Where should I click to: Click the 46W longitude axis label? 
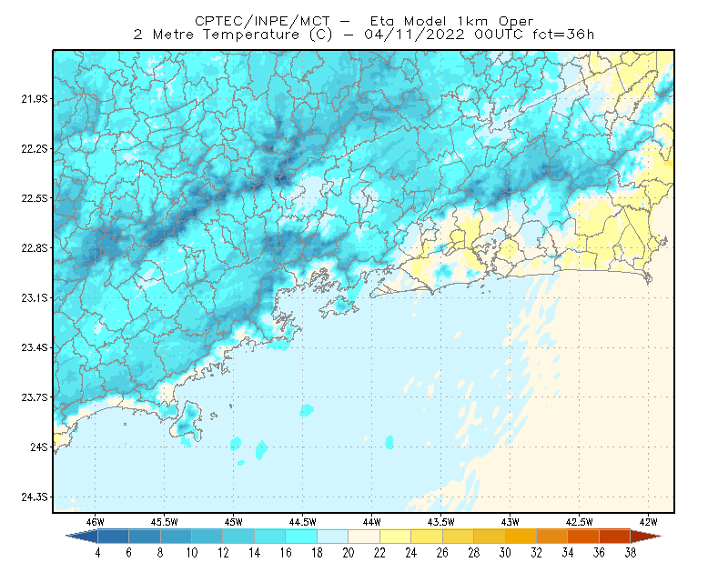pyautogui.click(x=96, y=522)
